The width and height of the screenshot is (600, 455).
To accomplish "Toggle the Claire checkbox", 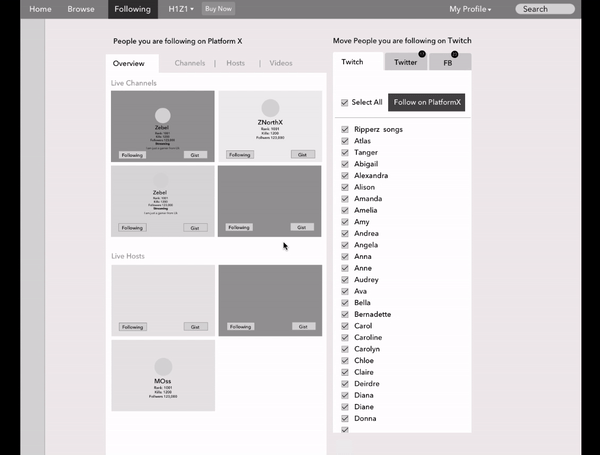I will (x=345, y=372).
